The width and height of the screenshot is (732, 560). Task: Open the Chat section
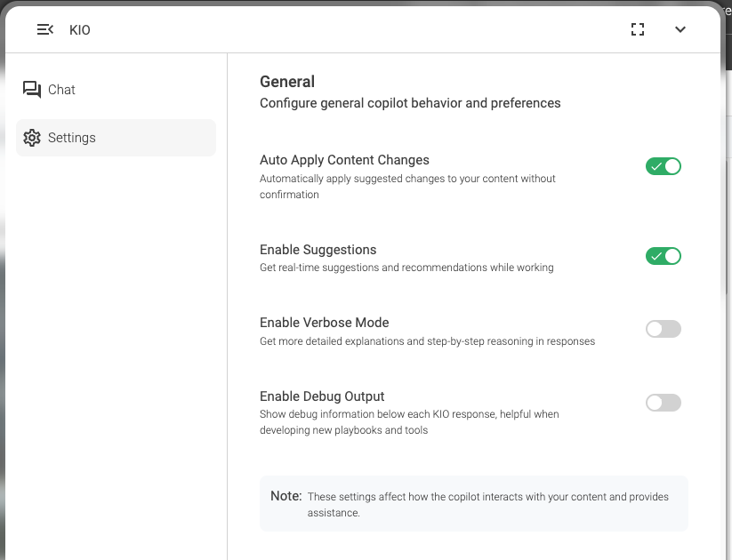(x=61, y=90)
